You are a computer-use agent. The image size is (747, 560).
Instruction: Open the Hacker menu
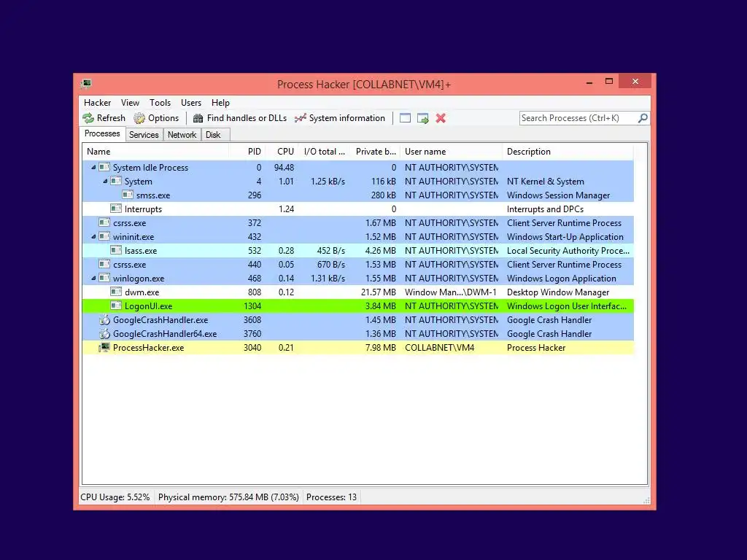click(97, 102)
